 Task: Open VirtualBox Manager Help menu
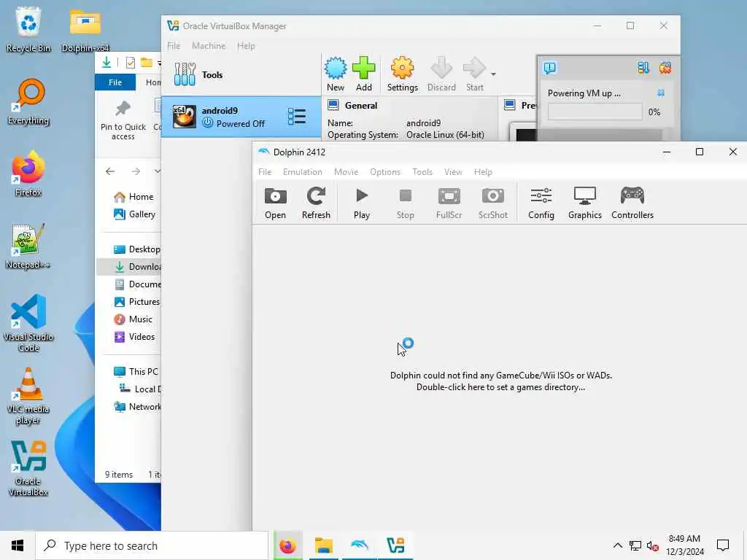(246, 46)
